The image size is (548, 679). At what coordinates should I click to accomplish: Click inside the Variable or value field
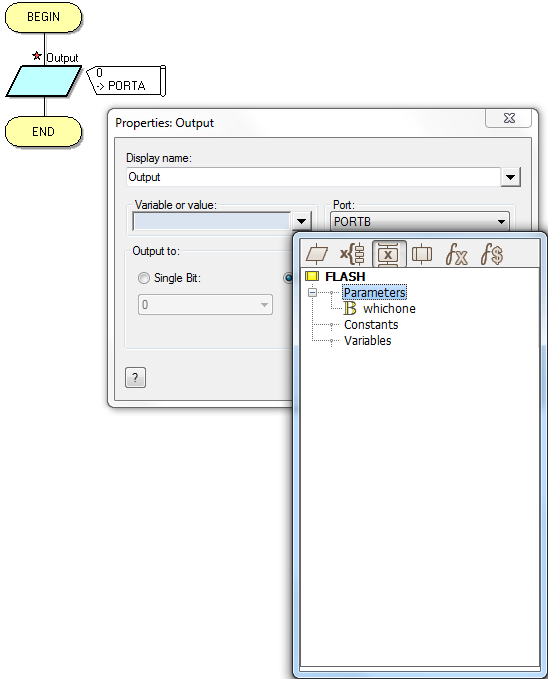coord(212,221)
